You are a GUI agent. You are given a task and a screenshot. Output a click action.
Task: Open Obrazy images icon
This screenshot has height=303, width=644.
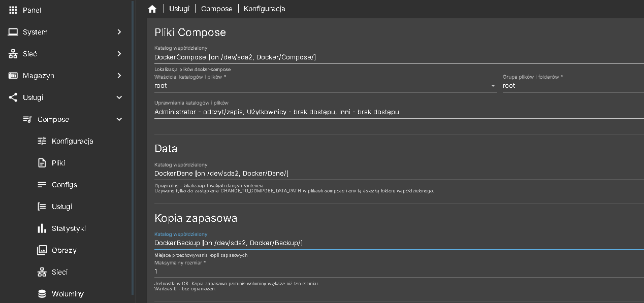tap(42, 250)
